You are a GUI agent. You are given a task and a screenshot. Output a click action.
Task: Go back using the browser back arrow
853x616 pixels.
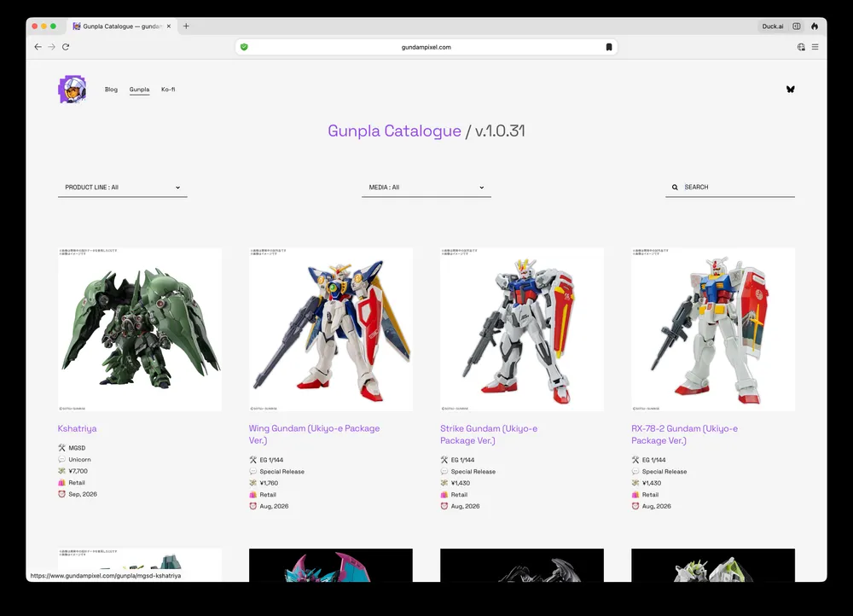pos(38,47)
